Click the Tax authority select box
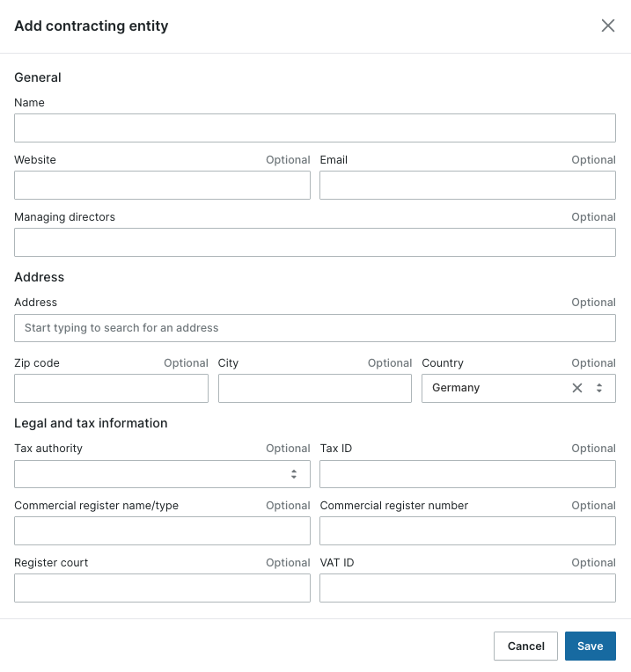631x672 pixels. [x=150, y=474]
